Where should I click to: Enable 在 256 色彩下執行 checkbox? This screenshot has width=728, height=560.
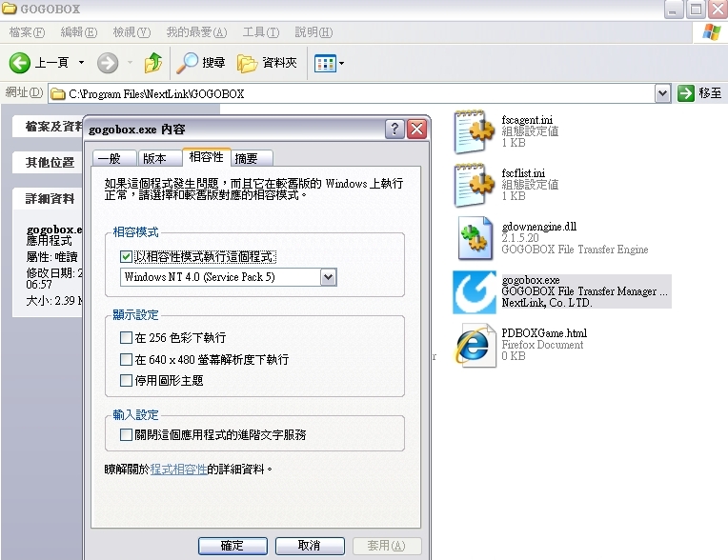click(x=126, y=337)
